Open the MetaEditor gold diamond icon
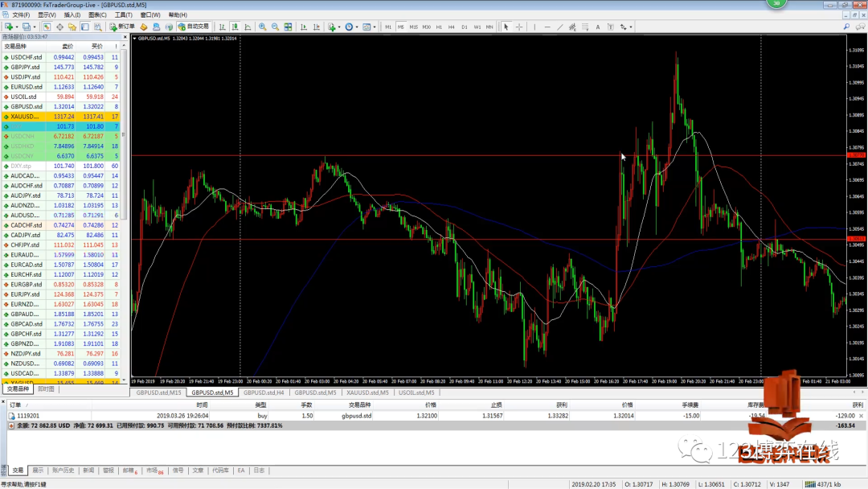 click(x=144, y=27)
